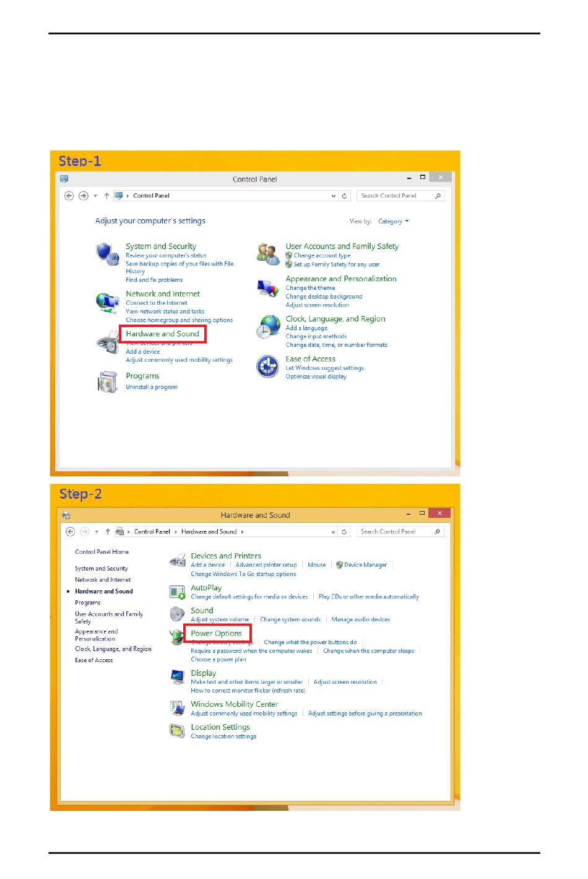Image resolution: width=588 pixels, height=879 pixels.
Task: Go back in the Hardware and Sound window
Action: click(71, 531)
